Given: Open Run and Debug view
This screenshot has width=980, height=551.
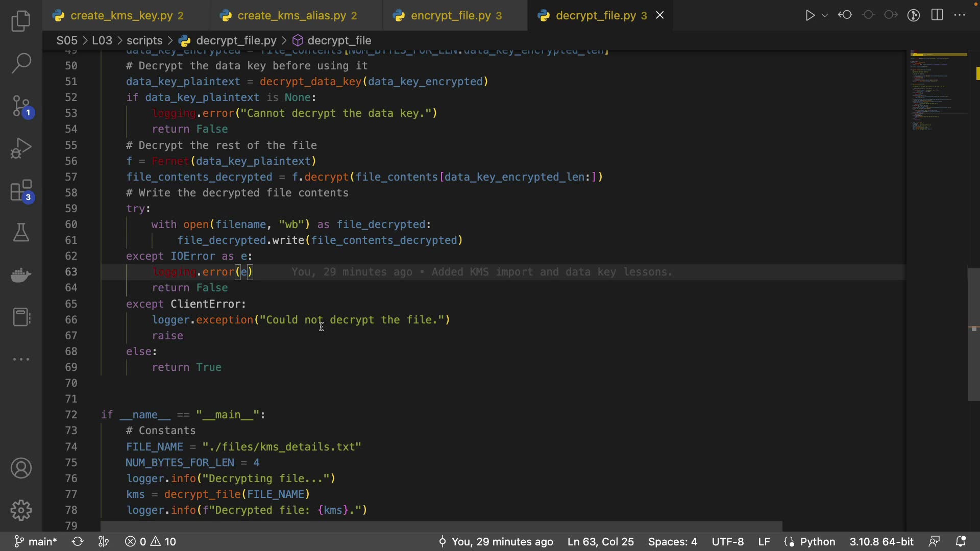Looking at the screenshot, I should pyautogui.click(x=21, y=148).
